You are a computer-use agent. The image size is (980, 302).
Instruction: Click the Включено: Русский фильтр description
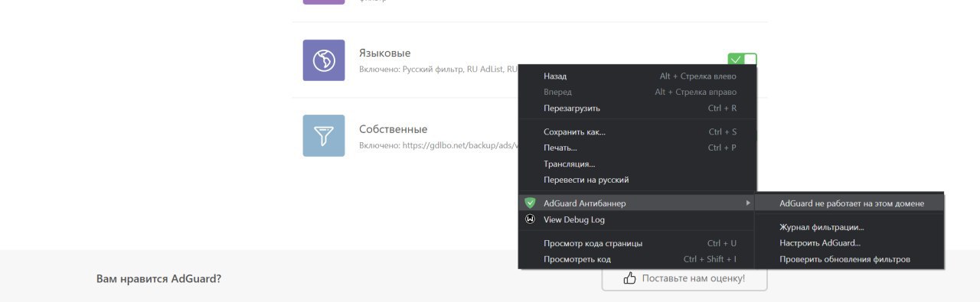[438, 70]
